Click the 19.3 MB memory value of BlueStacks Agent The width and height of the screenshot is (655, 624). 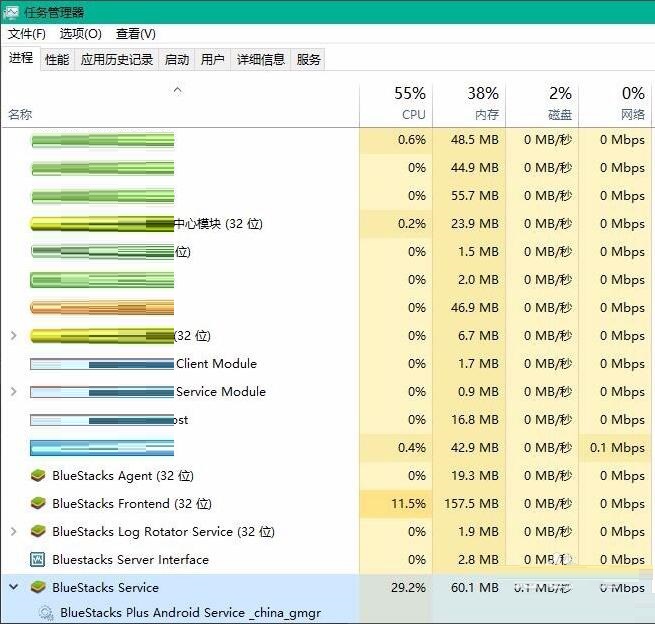click(475, 475)
